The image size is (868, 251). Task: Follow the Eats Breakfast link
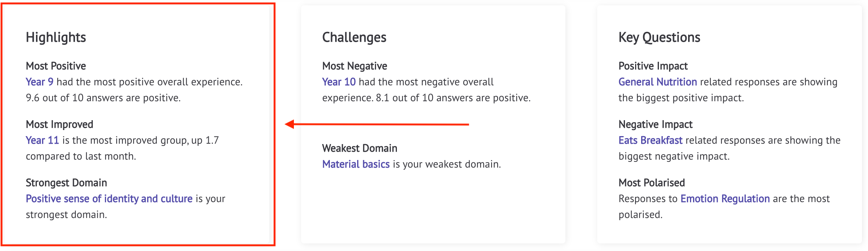[651, 140]
